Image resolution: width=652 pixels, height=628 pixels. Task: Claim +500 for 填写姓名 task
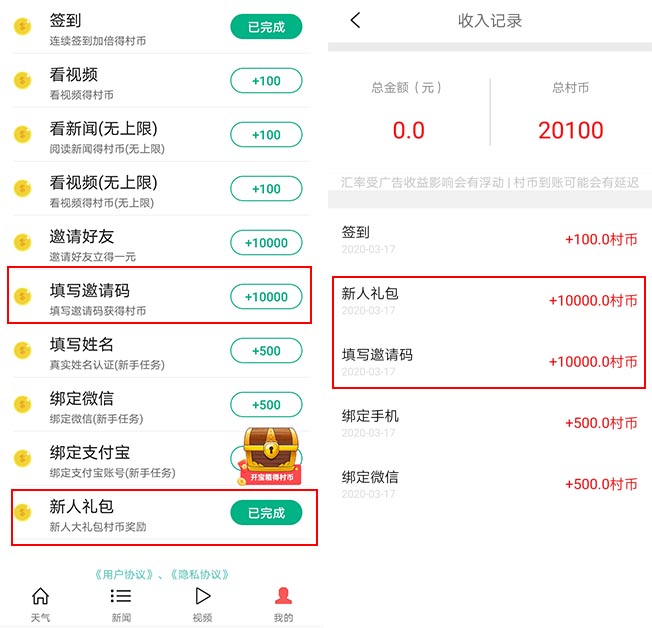click(266, 351)
